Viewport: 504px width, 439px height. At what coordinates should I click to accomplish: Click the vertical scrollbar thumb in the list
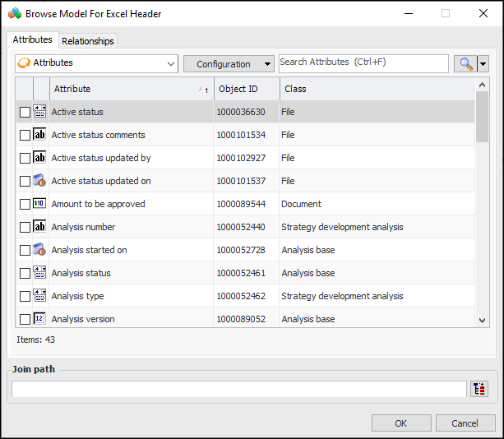(x=483, y=115)
